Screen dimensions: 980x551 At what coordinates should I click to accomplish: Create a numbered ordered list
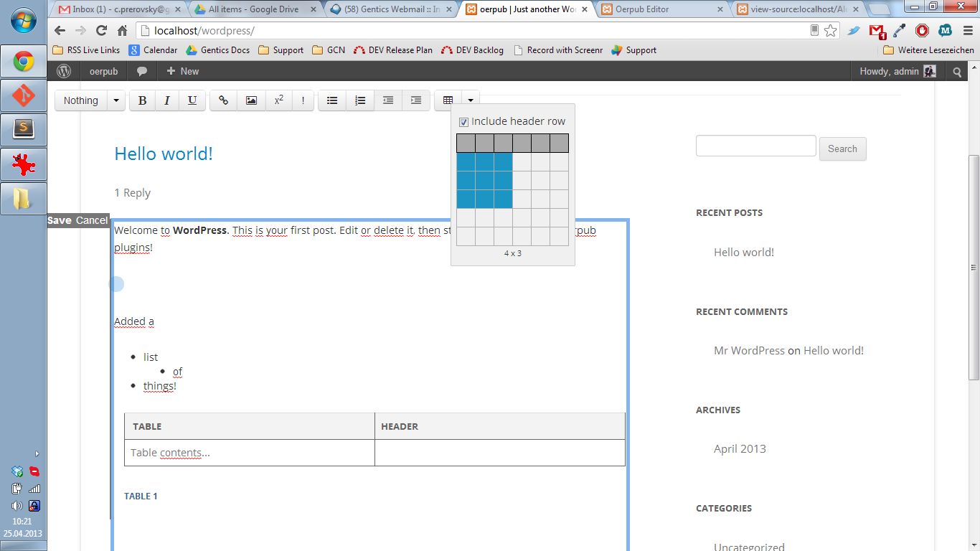(360, 100)
